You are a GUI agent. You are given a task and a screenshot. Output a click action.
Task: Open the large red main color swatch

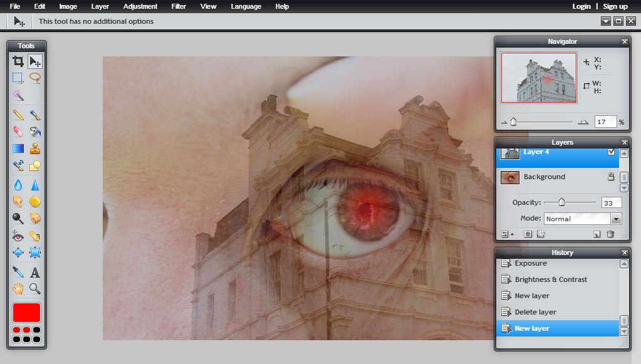[x=26, y=313]
